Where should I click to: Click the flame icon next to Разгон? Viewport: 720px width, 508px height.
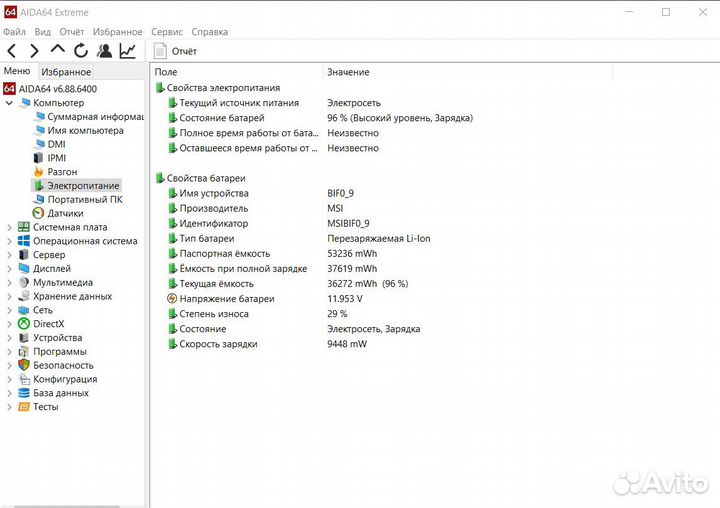[39, 172]
